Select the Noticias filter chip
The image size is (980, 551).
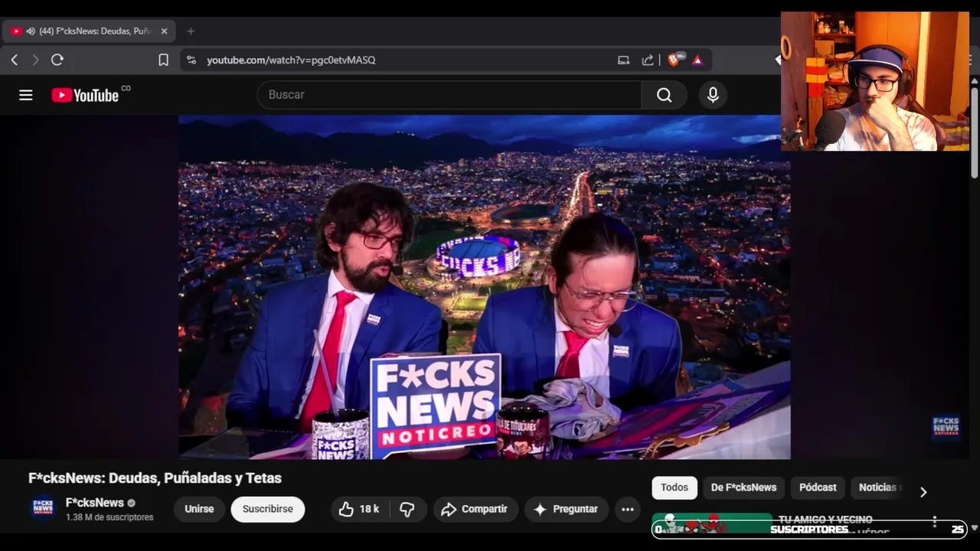(879, 487)
